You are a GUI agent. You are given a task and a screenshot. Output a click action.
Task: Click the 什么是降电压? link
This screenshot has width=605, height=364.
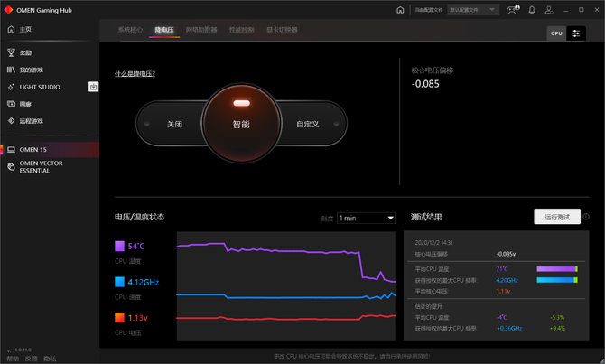(x=135, y=74)
